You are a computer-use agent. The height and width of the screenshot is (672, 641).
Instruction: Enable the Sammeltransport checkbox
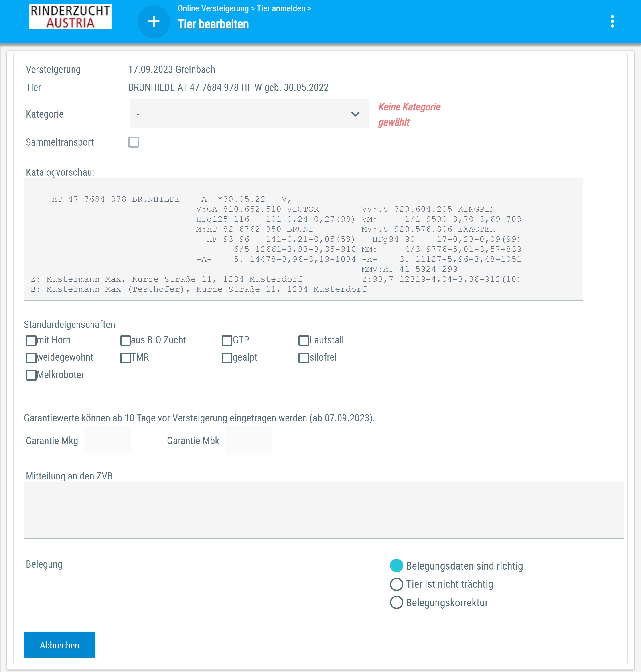134,142
